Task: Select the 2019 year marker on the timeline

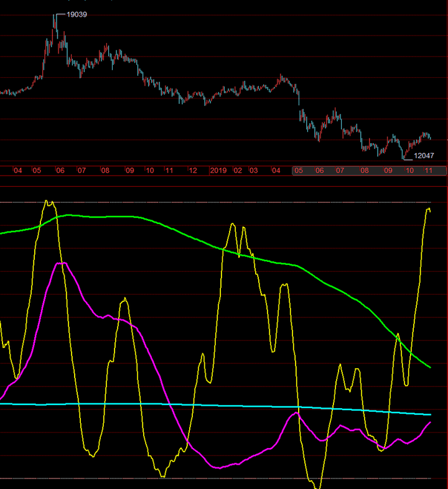Action: click(x=218, y=170)
